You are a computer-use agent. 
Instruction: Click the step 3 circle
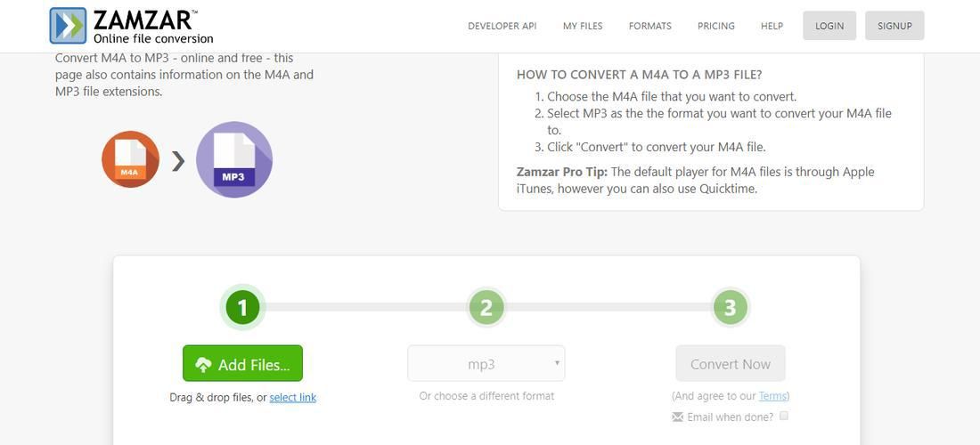(730, 307)
